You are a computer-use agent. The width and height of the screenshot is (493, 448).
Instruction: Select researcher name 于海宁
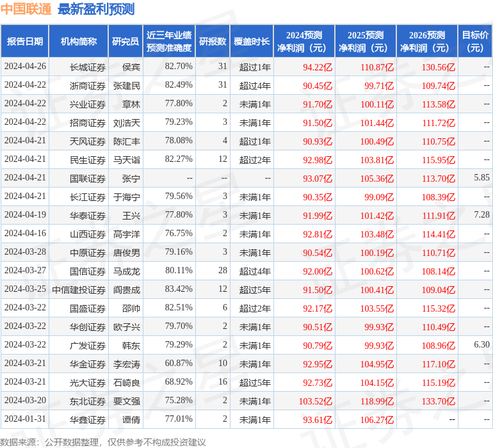click(x=127, y=197)
